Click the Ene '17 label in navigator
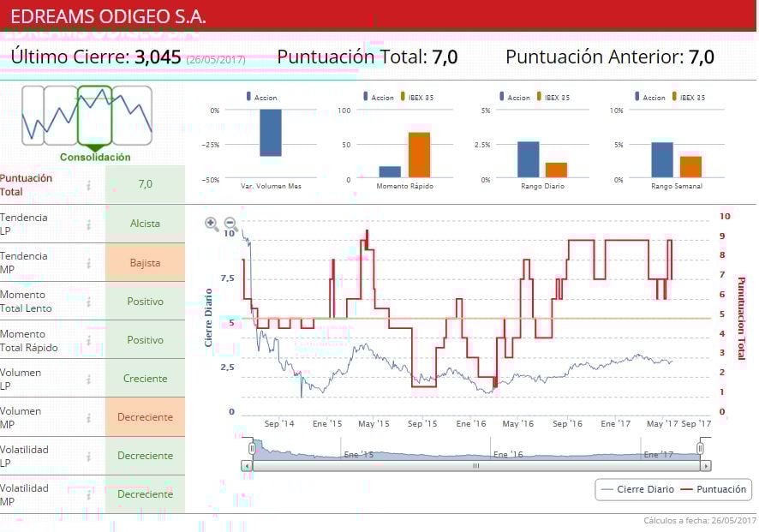Image resolution: width=759 pixels, height=532 pixels. click(x=658, y=454)
